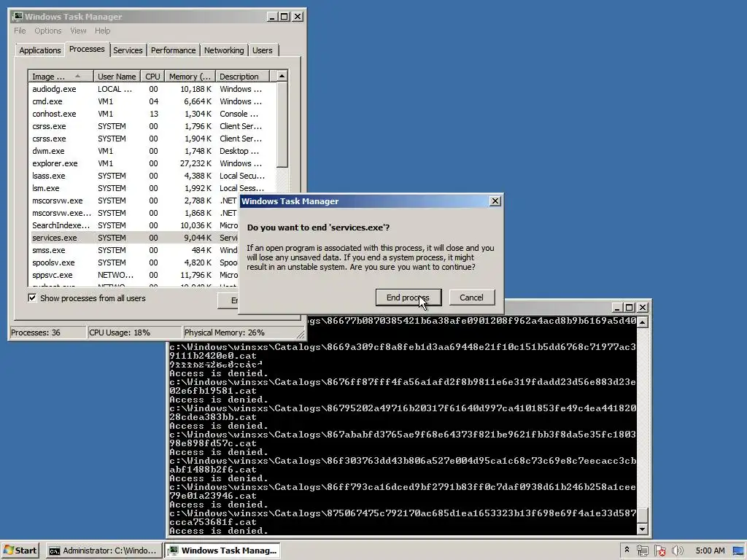Sort by CPU column header
Image resolution: width=747 pixels, height=560 pixels.
tap(153, 76)
